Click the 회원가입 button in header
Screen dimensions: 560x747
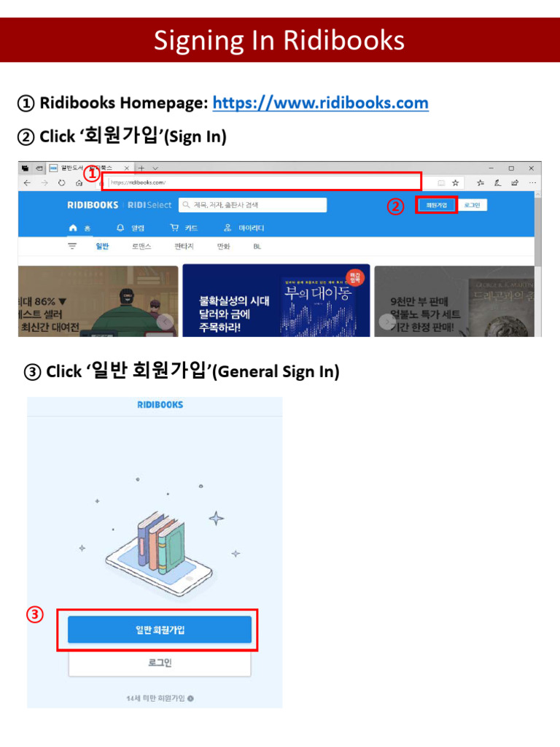(x=436, y=205)
